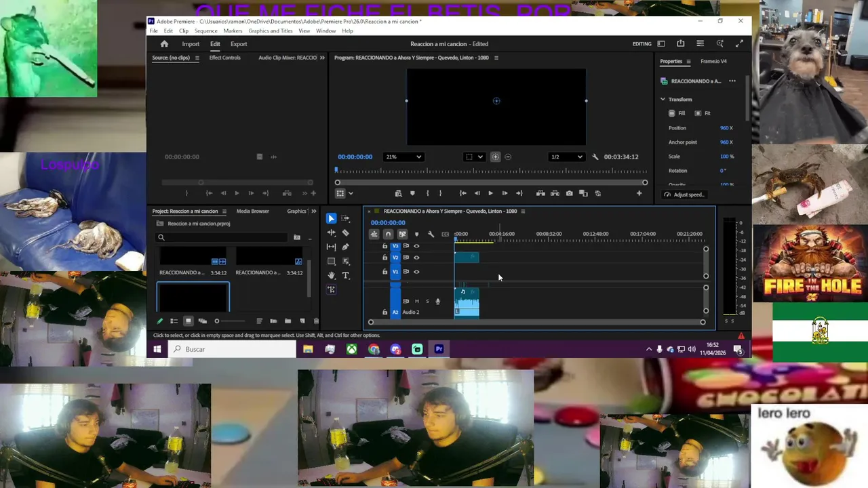Solo the A2 audio track
Viewport: 868px width, 488px height.
click(427, 301)
